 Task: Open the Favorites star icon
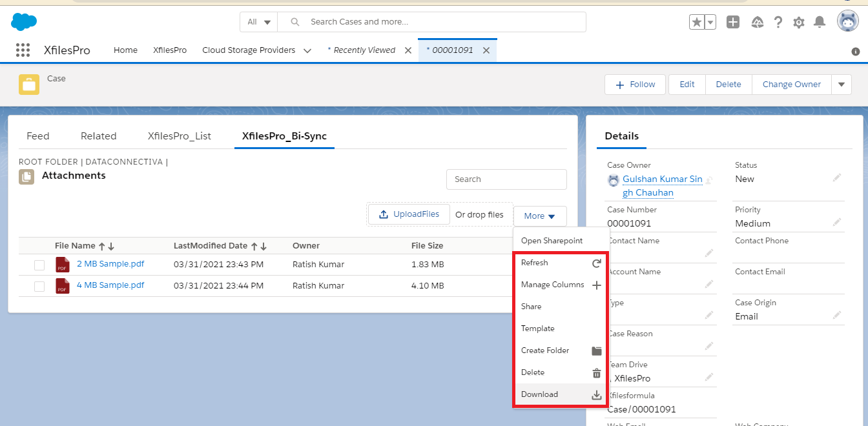697,22
